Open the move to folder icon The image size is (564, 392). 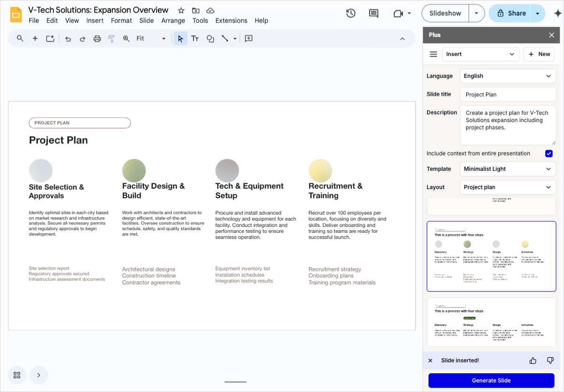pyautogui.click(x=196, y=10)
